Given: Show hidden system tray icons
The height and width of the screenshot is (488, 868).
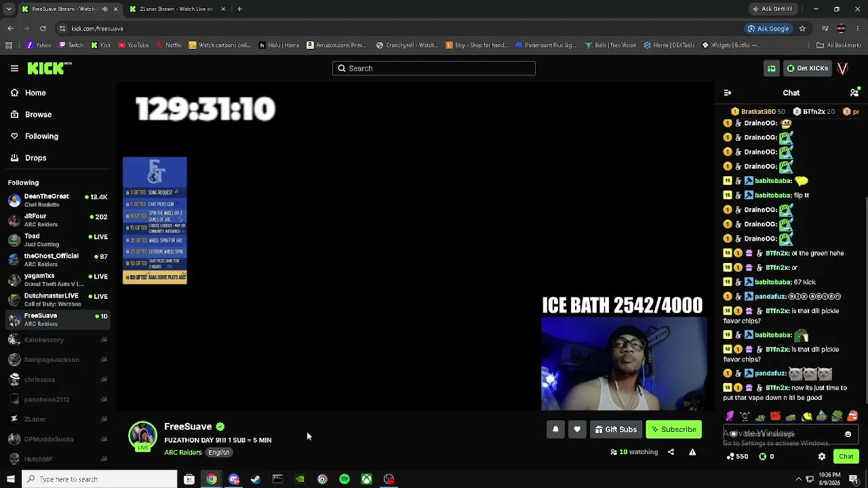Looking at the screenshot, I should [x=798, y=479].
